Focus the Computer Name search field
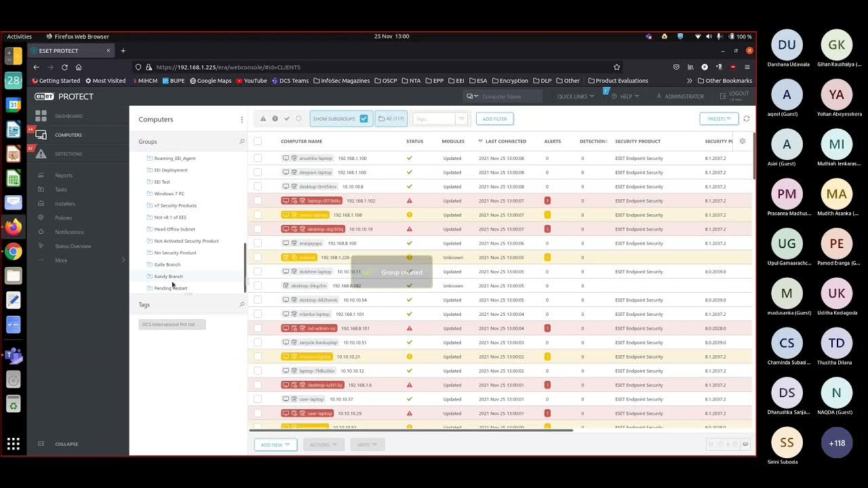The width and height of the screenshot is (868, 488). 511,96
